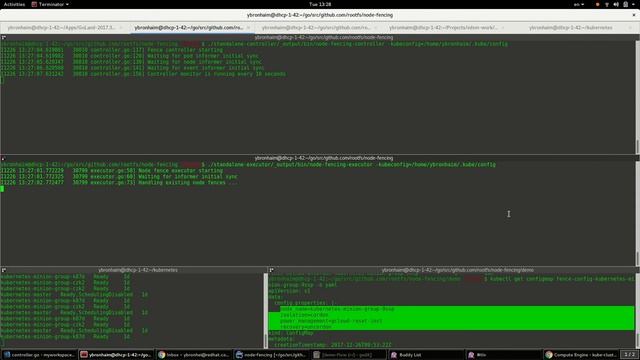Expand the system menu arrow at top right
Viewport: 640px width, 360px height.
634,4
